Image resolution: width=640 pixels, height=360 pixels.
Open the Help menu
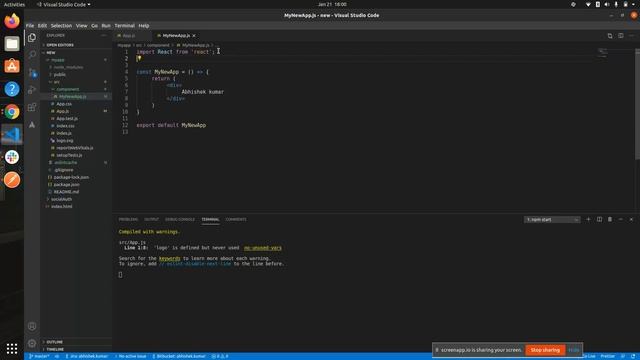(144, 26)
